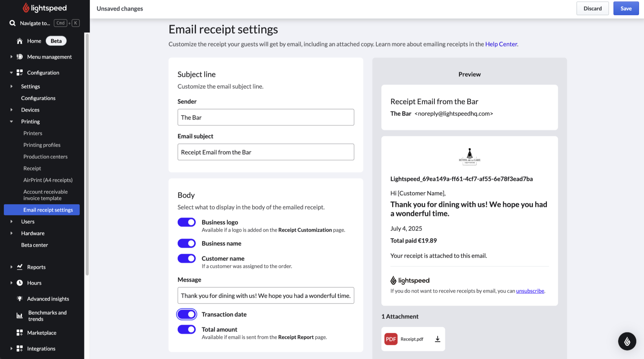
Task: Turn off the Customer name toggle
Action: click(187, 259)
